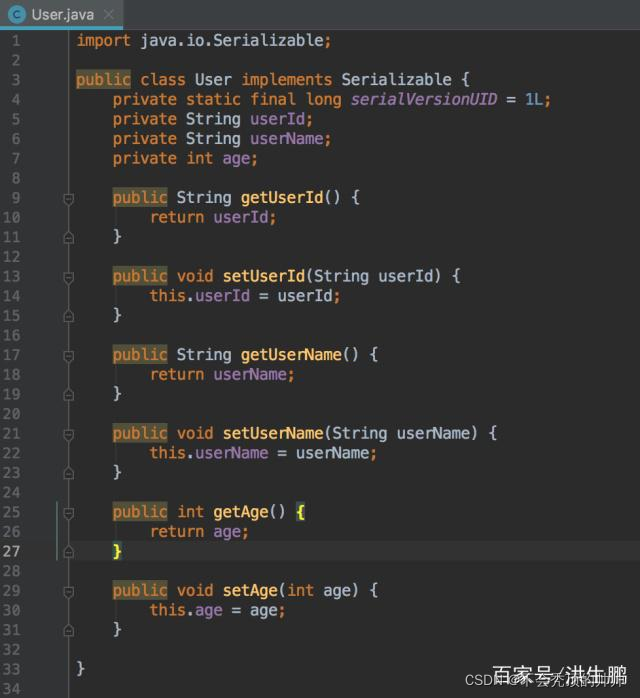
Task: Click highlighted closing brace on line 27
Action: 117,551
